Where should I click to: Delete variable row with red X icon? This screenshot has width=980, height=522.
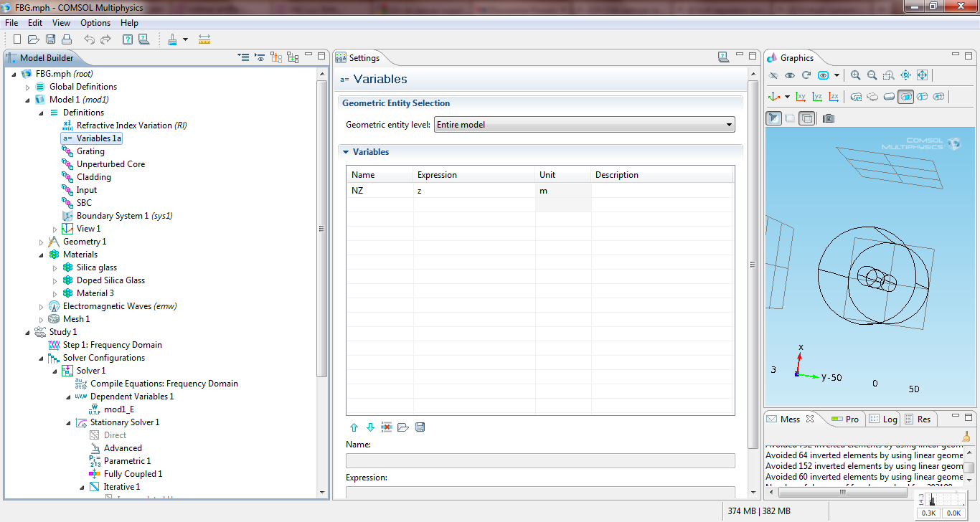pos(387,427)
